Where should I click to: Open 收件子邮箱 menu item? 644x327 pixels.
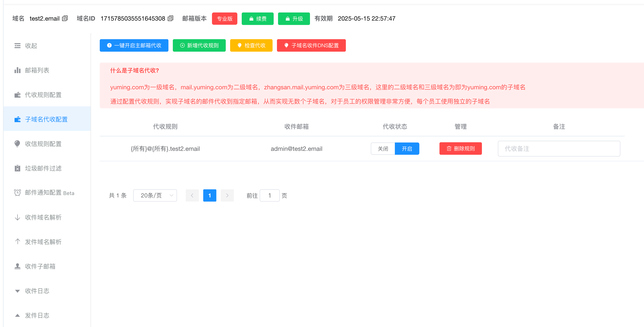[47, 266]
